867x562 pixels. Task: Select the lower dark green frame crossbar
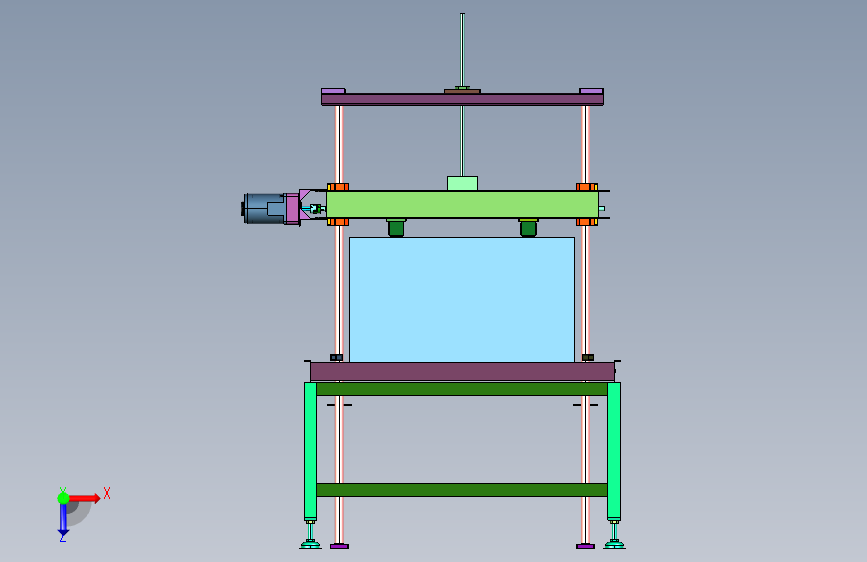pos(462,490)
